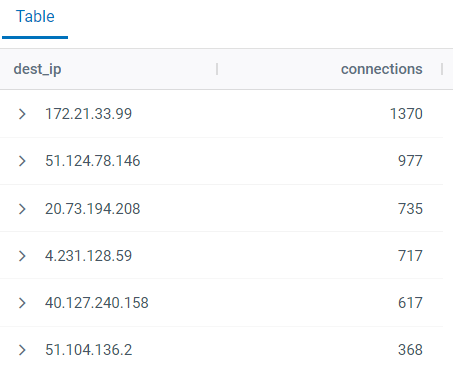The width and height of the screenshot is (453, 371).
Task: Expand the 172.21.33.99 row
Action: tap(22, 114)
